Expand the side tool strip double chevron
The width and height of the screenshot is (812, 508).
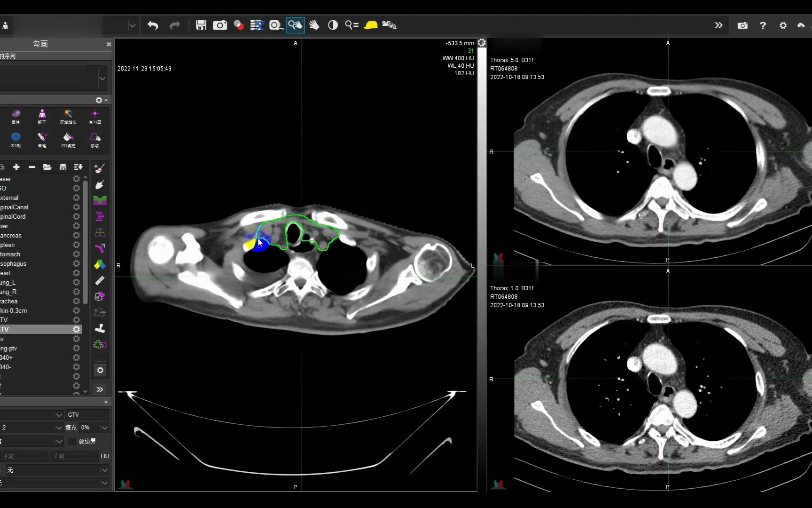100,389
